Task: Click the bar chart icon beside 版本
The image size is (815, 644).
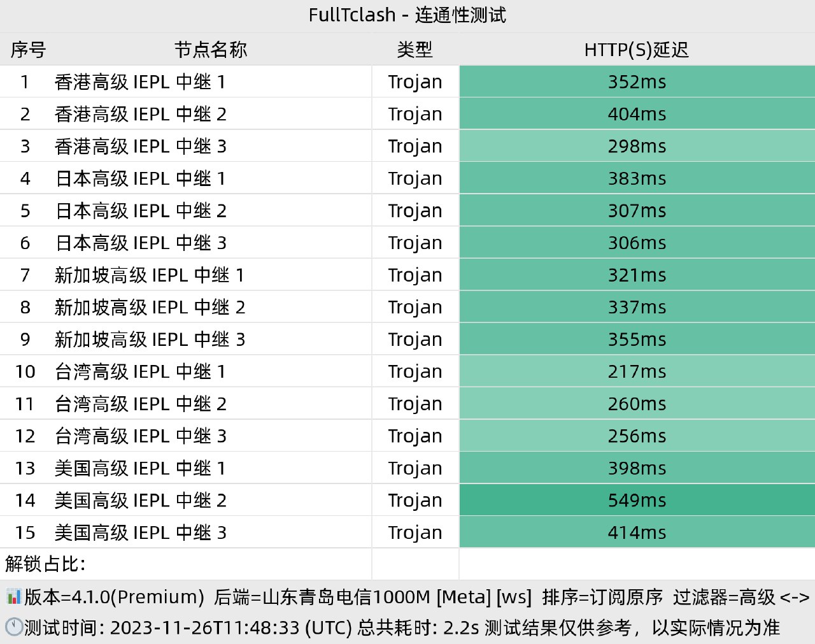Action: click(x=13, y=597)
